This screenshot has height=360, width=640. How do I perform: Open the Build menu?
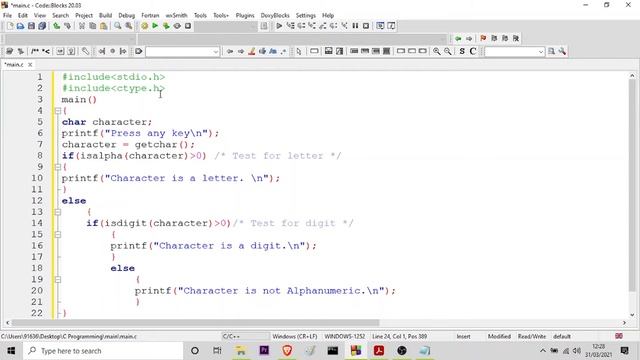(105, 16)
